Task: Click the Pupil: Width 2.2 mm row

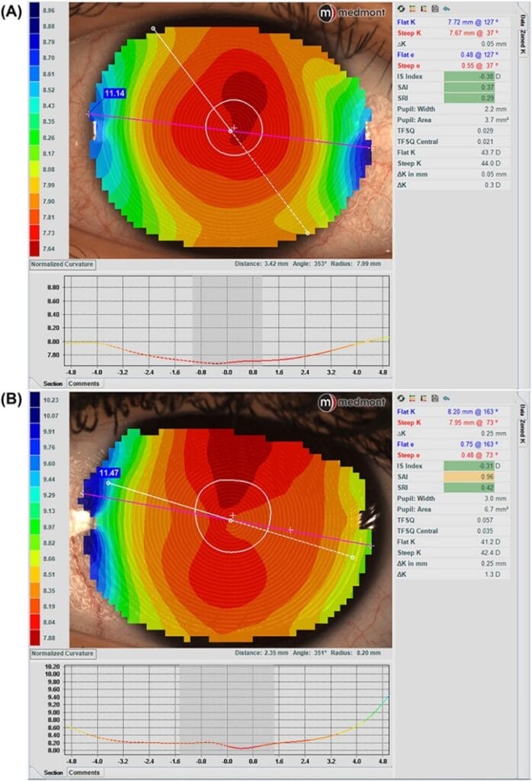Action: [453, 109]
